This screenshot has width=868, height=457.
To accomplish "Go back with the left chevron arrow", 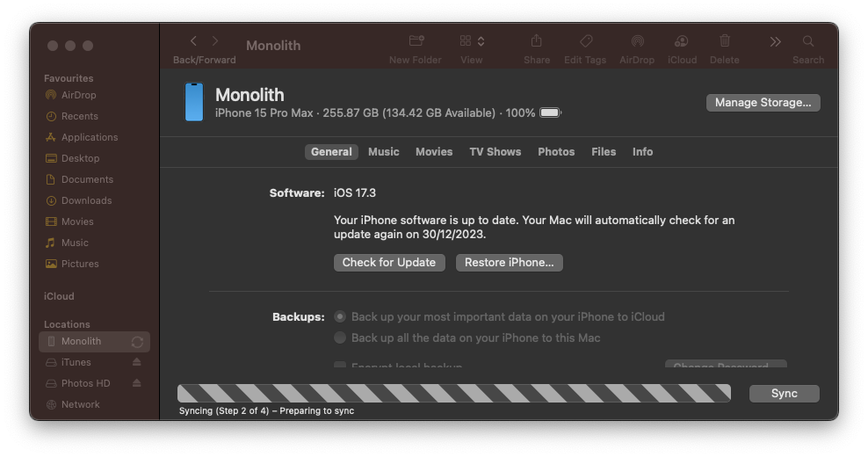I will coord(193,41).
